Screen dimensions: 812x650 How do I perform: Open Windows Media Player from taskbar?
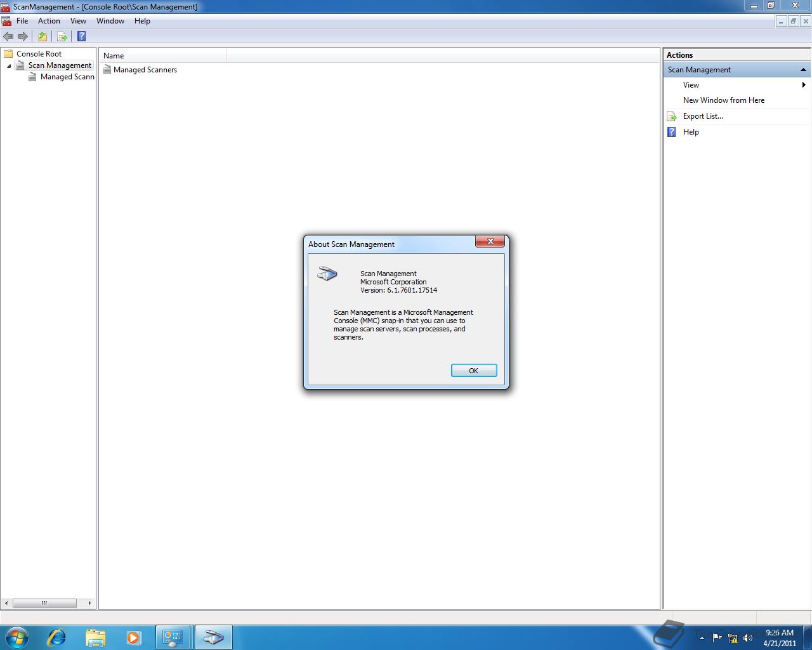[134, 637]
